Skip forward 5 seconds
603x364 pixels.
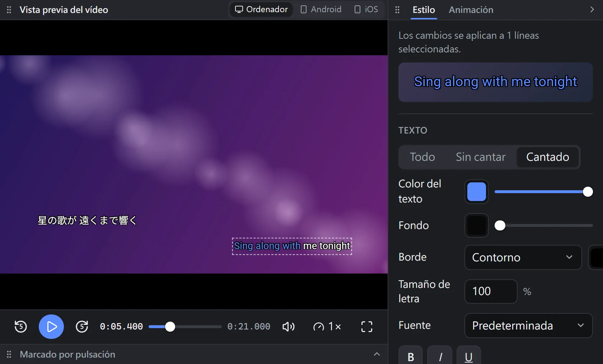[82, 327]
